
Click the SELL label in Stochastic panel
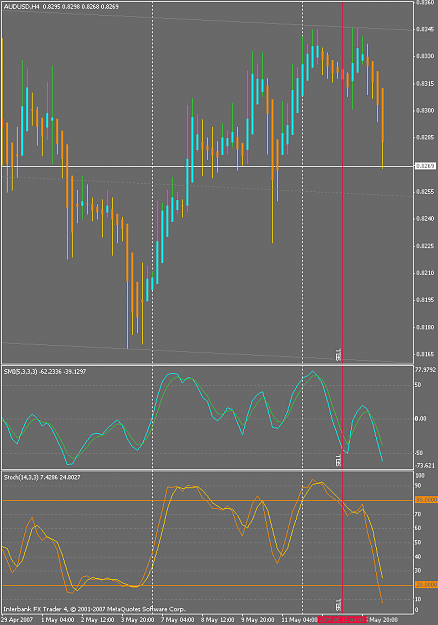tap(339, 605)
